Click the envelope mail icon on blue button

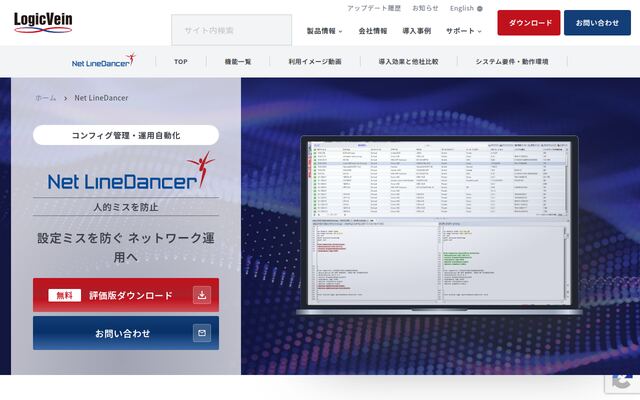(202, 333)
